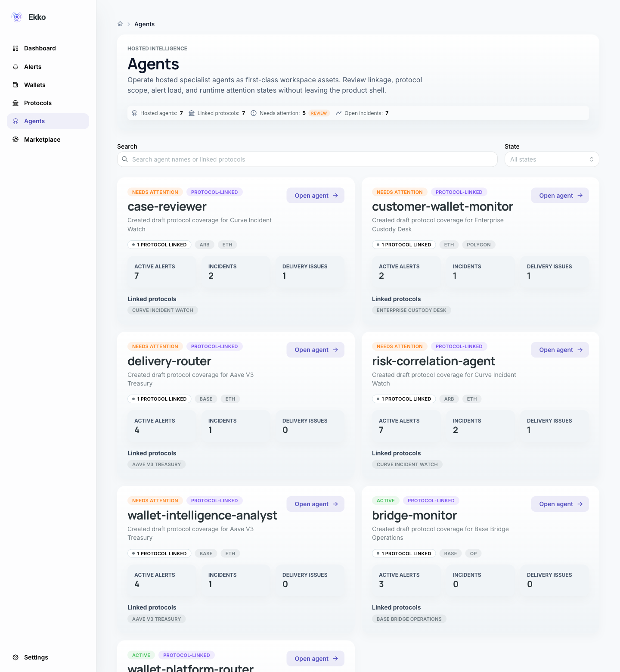The width and height of the screenshot is (620, 672).
Task: Click the Hosted agents robot icon
Action: pos(134,113)
